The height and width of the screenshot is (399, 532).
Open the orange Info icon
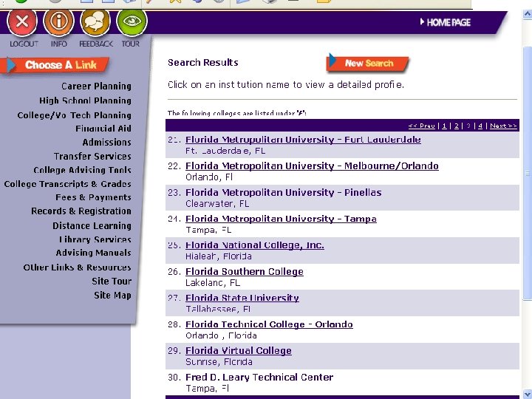[58, 22]
